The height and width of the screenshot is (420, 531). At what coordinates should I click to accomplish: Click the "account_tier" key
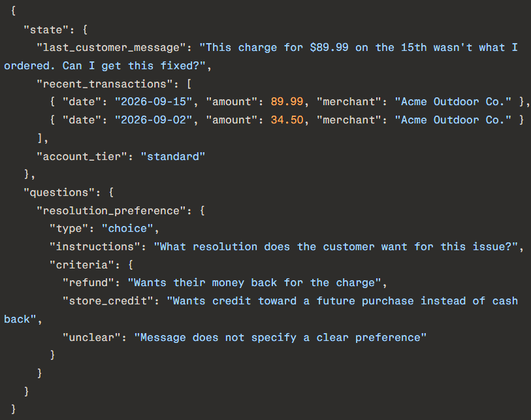82,157
